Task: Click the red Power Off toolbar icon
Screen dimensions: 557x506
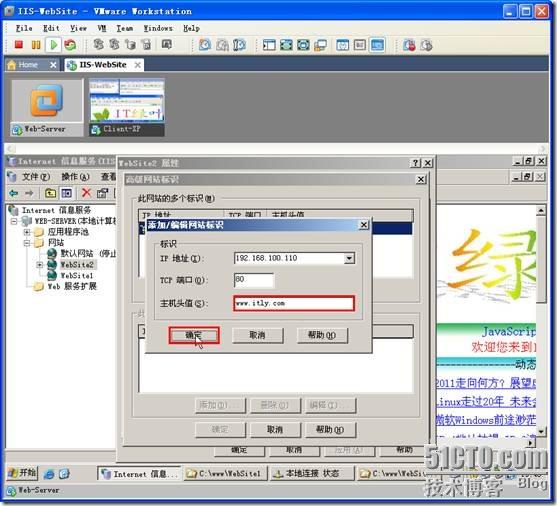Action: (x=18, y=45)
